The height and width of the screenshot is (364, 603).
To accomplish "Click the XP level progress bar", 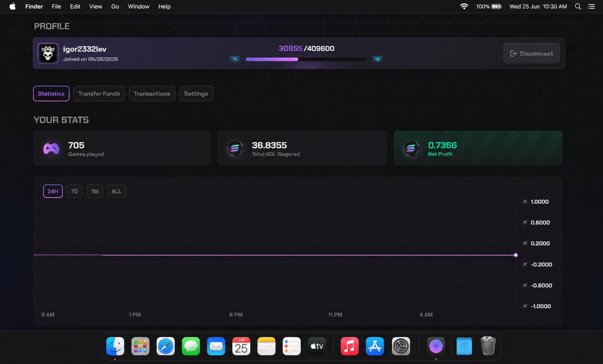I will coord(306,59).
